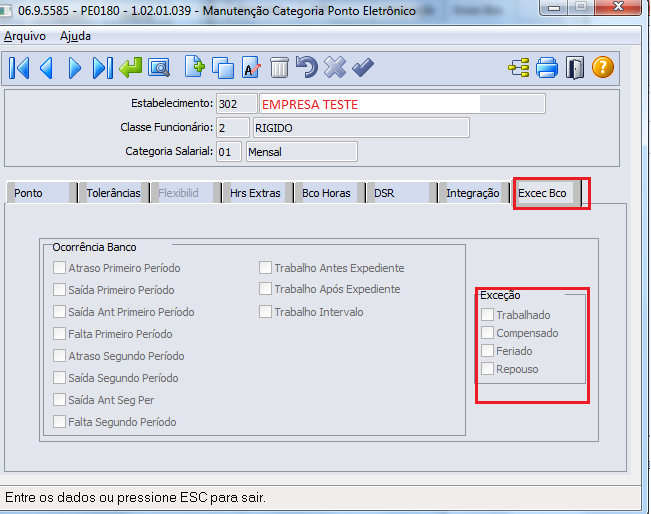Click the green go-to arrow icon

130,68
